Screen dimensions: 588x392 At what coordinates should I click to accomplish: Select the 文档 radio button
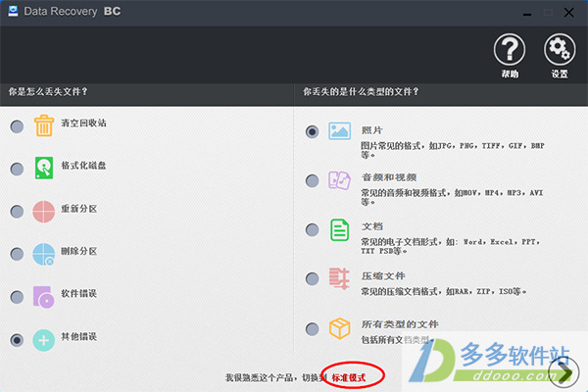pos(312,230)
